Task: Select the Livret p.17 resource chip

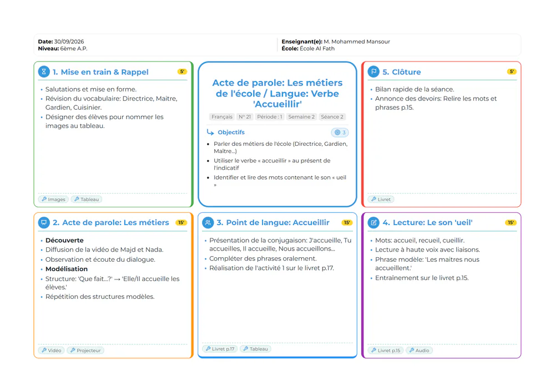Action: click(220, 349)
